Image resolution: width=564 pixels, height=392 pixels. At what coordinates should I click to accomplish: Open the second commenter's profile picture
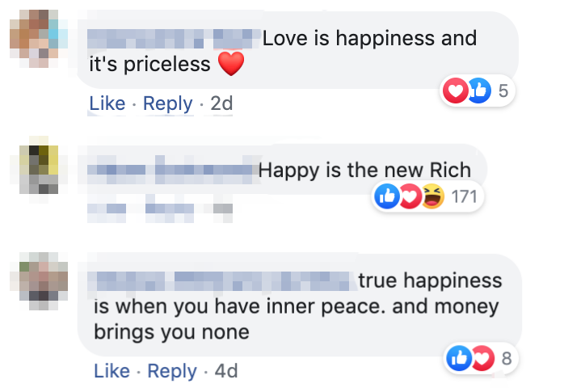[x=39, y=170]
